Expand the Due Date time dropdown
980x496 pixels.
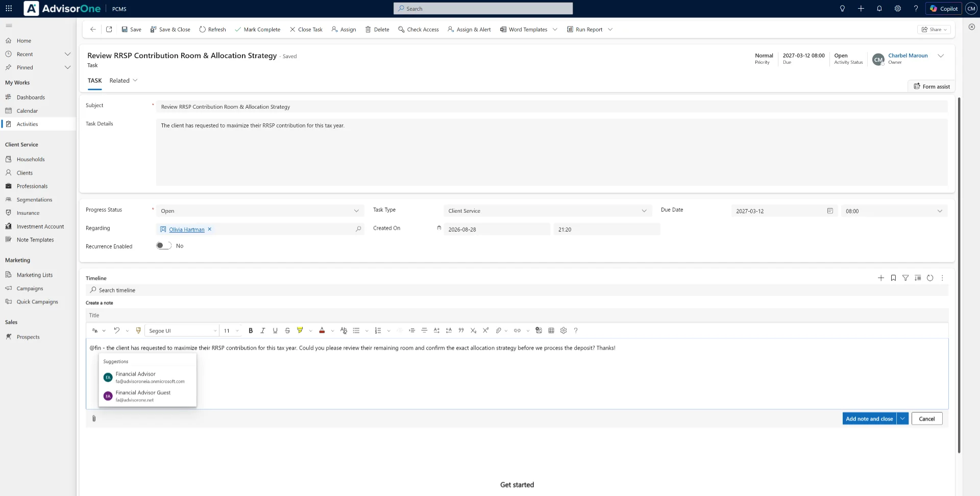[x=894, y=211]
